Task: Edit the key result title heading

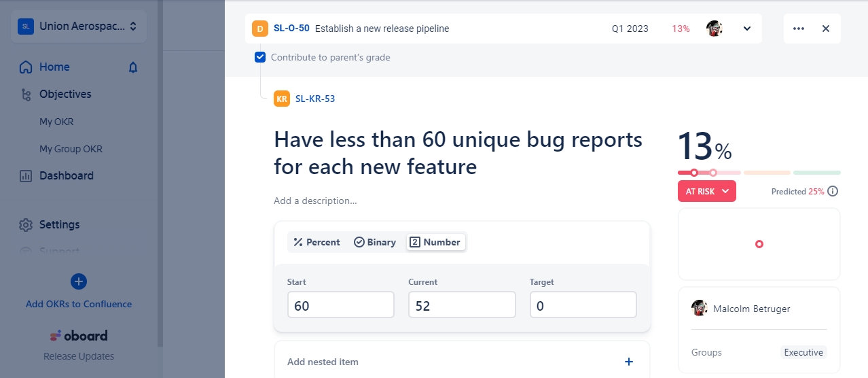Action: 458,153
